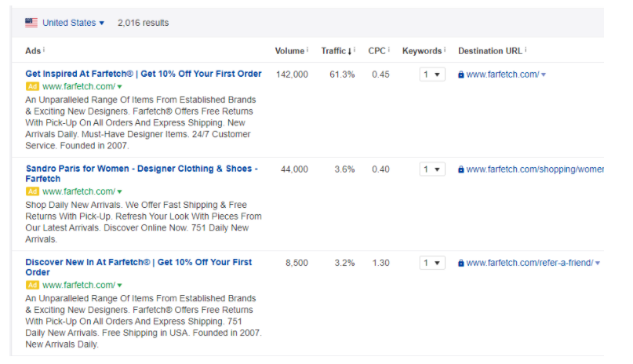Expand green URL arrow in Discover New In ad
Screen dimensions: 633x364
tap(119, 286)
